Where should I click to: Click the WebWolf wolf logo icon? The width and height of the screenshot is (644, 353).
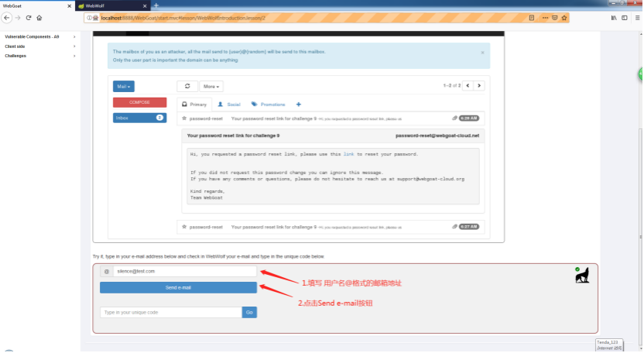click(582, 275)
